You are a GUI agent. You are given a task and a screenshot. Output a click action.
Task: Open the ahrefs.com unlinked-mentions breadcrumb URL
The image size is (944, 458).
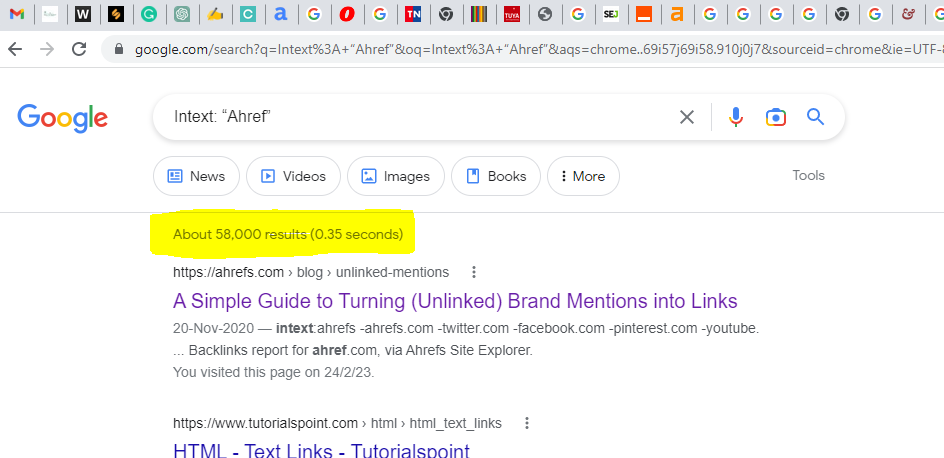(311, 273)
